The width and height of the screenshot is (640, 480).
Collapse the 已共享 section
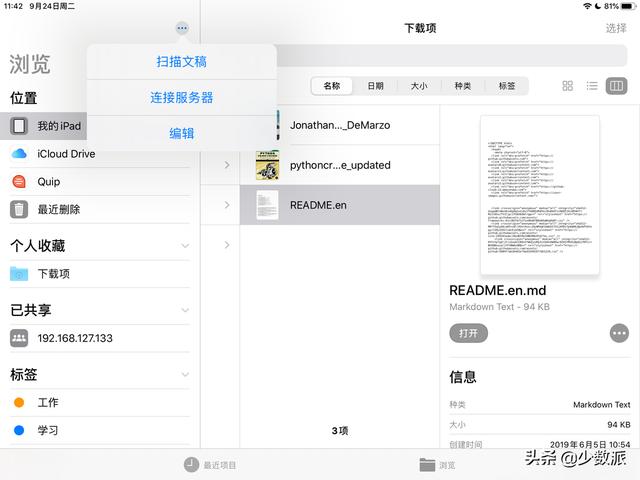pyautogui.click(x=185, y=310)
